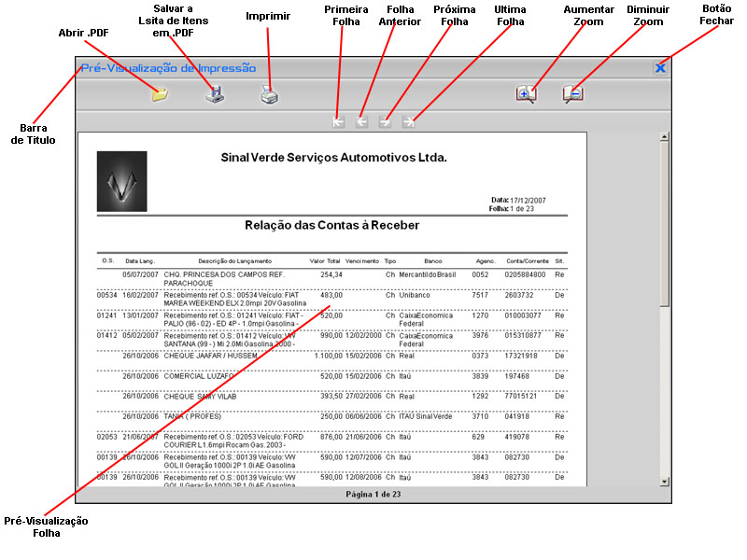Click agency number '7517'

pyautogui.click(x=480, y=295)
